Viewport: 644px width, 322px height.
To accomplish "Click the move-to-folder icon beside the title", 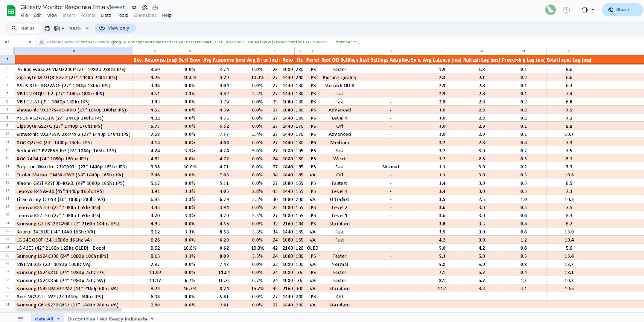I will 144,7.
